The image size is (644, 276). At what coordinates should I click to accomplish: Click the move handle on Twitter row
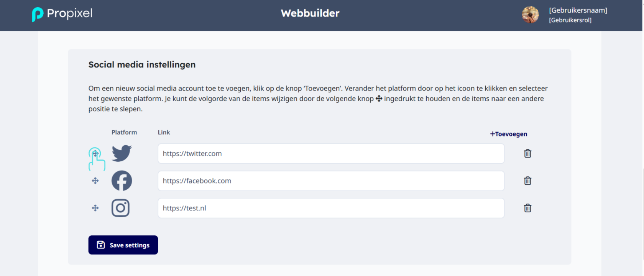[x=95, y=153]
